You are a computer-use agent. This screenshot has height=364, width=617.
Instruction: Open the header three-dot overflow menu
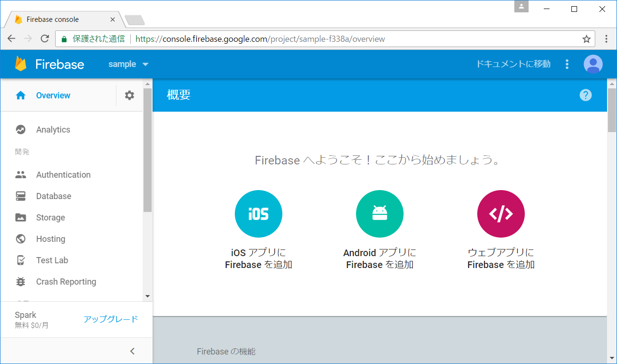567,64
